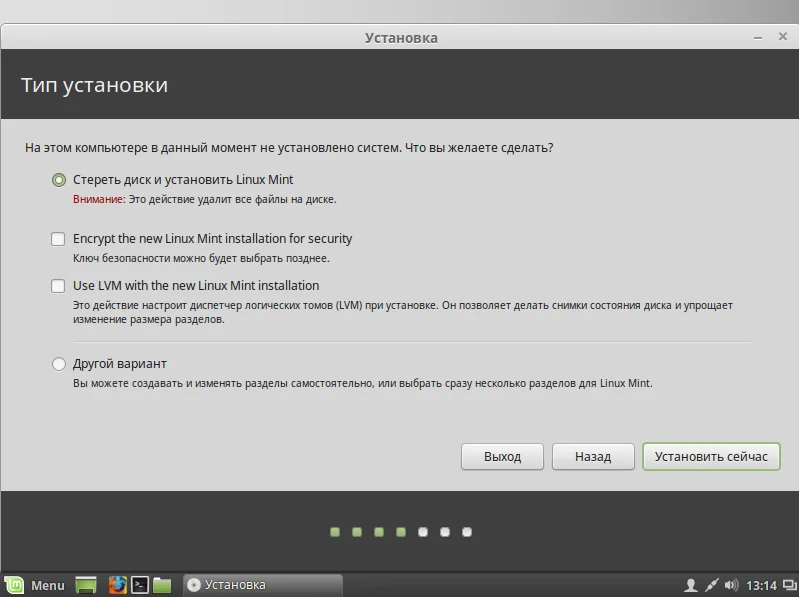Screen dimensions: 799x597
Task: Close the Установка installer window
Action: [x=783, y=37]
